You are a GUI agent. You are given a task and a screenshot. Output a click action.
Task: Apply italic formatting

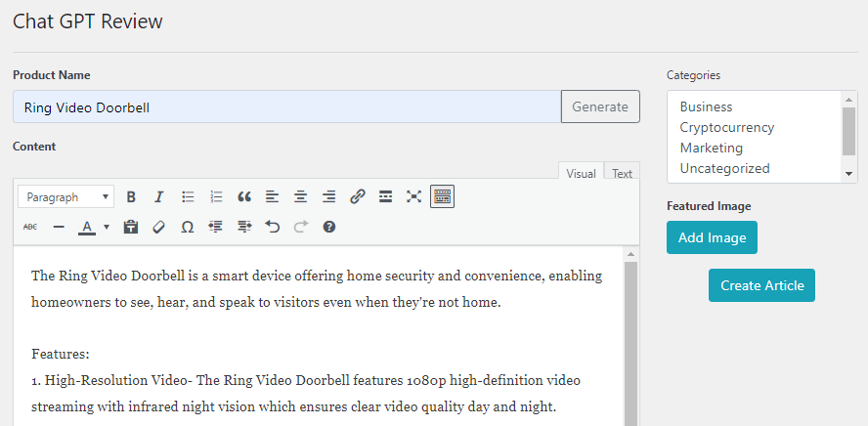(159, 196)
